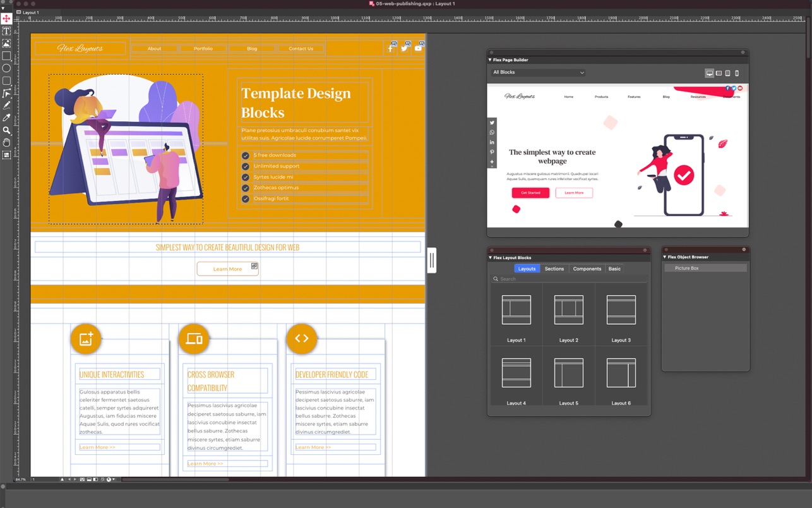Select the Flex container grid tool
This screenshot has height=508, width=812.
tap(6, 155)
